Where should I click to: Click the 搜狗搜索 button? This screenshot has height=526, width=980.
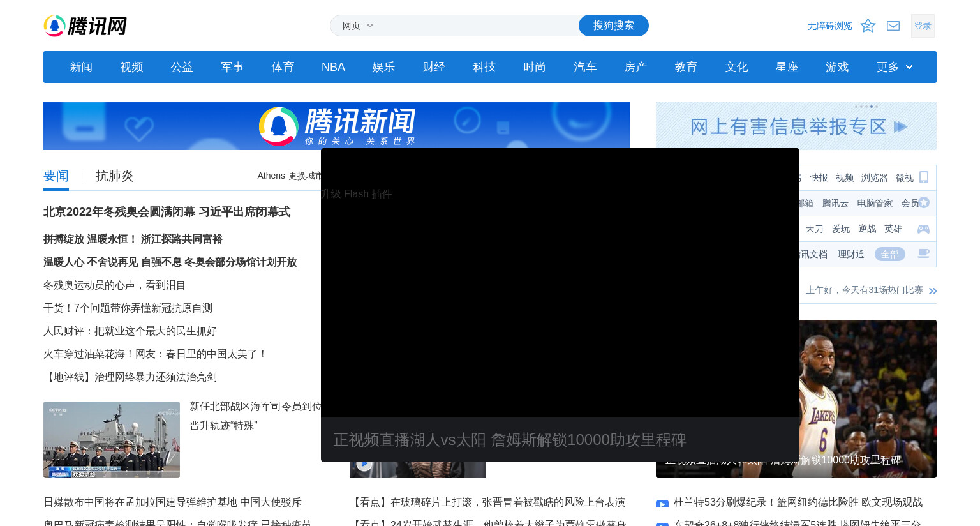click(614, 26)
